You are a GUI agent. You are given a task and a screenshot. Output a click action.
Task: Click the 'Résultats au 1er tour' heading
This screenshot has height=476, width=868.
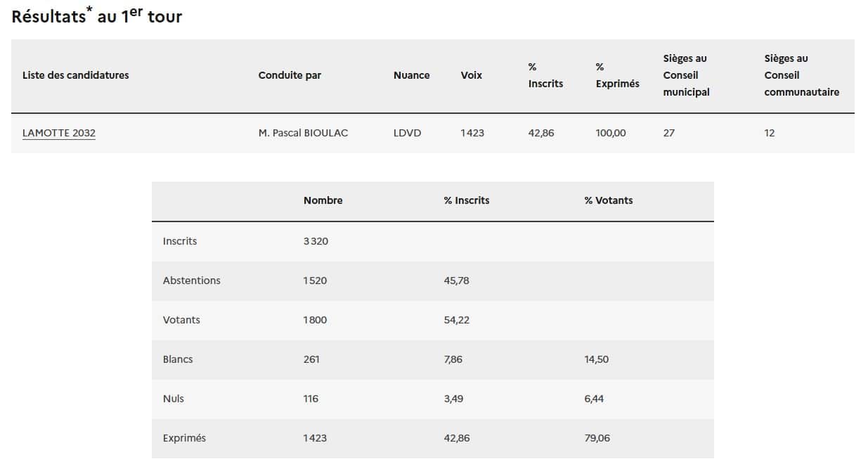(x=97, y=17)
